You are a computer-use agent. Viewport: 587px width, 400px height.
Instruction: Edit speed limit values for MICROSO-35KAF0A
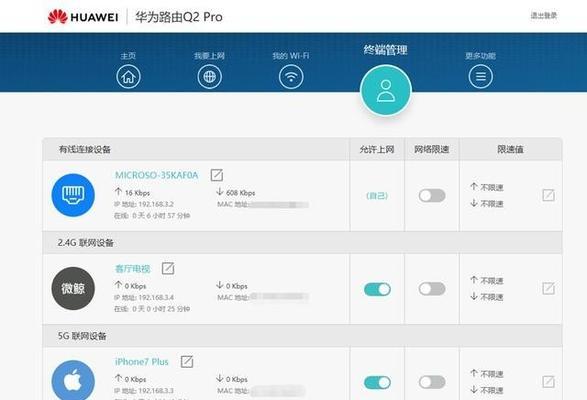[548, 195]
